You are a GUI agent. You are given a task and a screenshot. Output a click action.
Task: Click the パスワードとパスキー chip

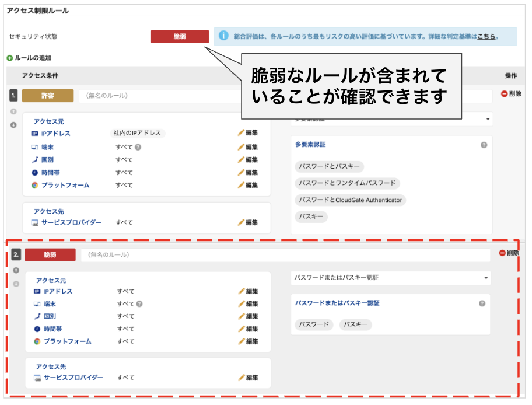[330, 166]
